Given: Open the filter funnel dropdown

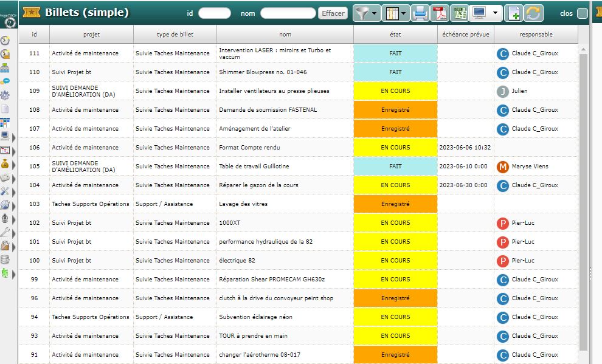Looking at the screenshot, I should click(367, 13).
